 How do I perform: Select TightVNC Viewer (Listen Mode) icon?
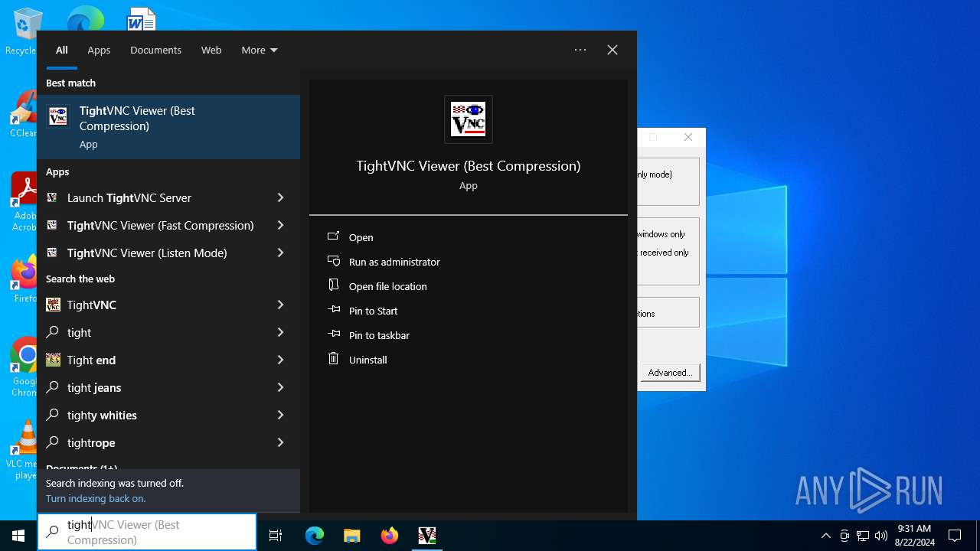click(52, 253)
